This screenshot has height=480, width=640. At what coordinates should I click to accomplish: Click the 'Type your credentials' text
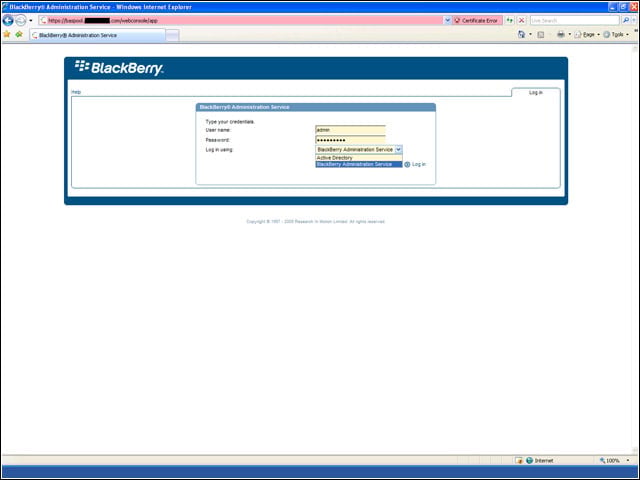pos(230,122)
